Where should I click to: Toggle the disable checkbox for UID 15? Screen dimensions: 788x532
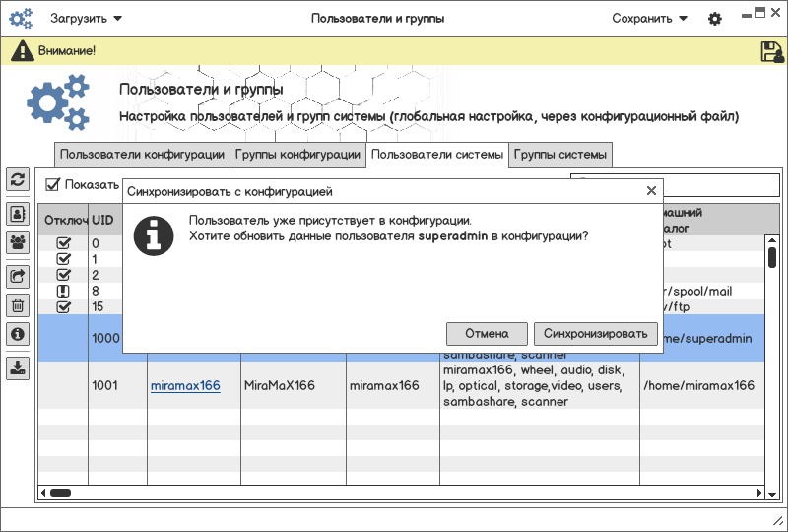64,306
